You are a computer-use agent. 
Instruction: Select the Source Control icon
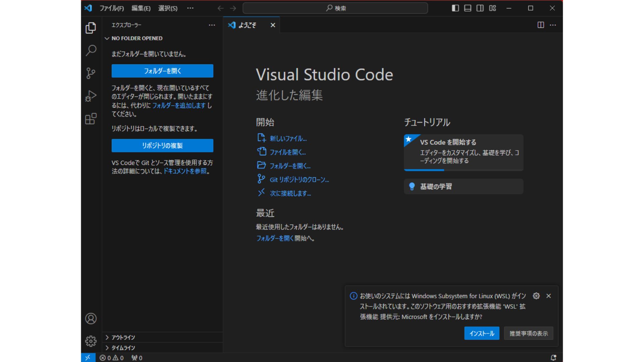point(91,73)
